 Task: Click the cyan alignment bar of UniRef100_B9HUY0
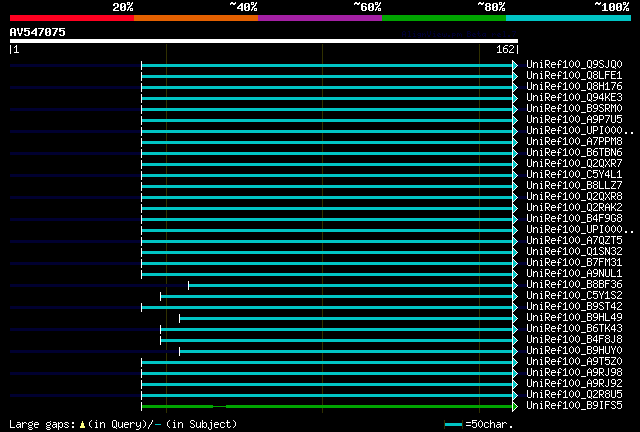(346, 351)
